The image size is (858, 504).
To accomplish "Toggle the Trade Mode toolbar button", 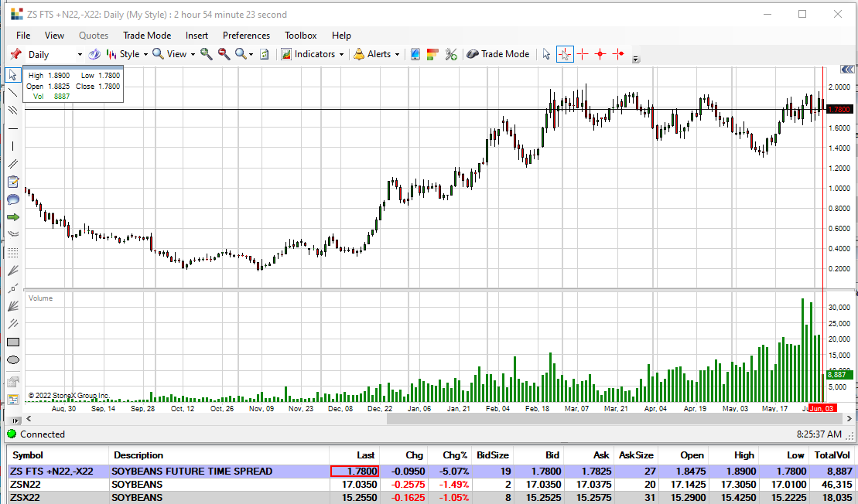I will click(497, 54).
